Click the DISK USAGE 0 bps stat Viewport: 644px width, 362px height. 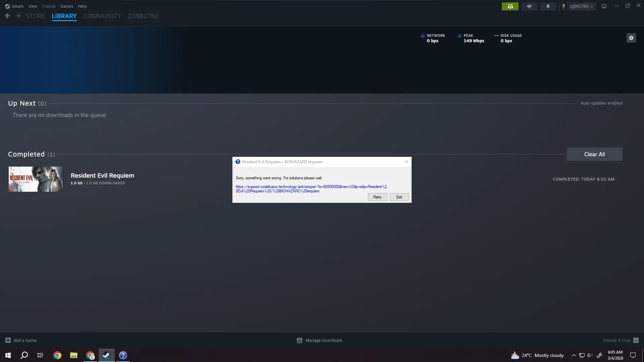tap(508, 38)
